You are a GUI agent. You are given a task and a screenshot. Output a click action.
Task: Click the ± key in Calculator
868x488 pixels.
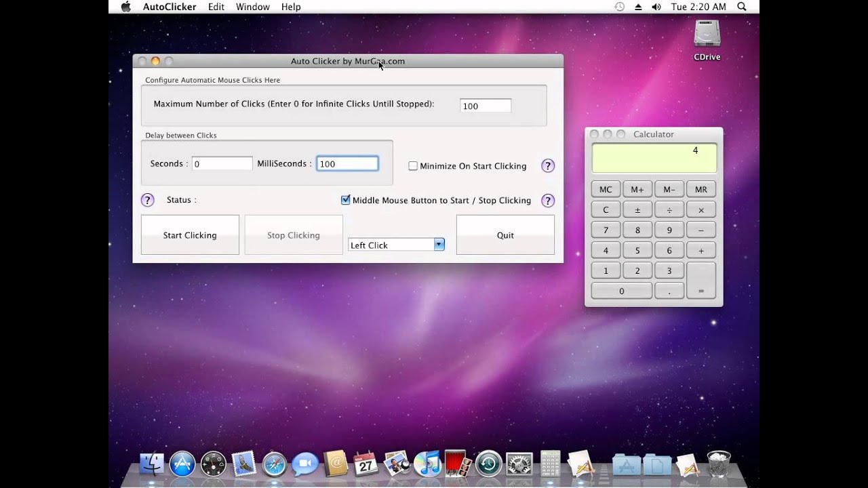click(x=637, y=210)
